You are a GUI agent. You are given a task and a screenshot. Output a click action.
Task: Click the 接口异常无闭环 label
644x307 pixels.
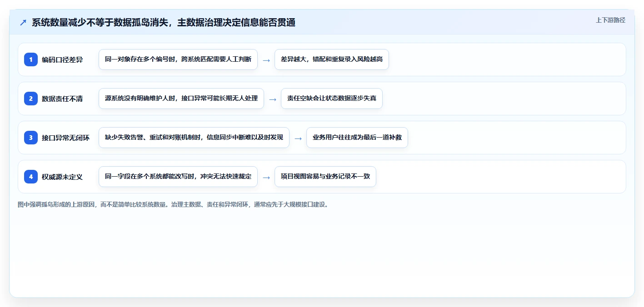click(x=65, y=138)
